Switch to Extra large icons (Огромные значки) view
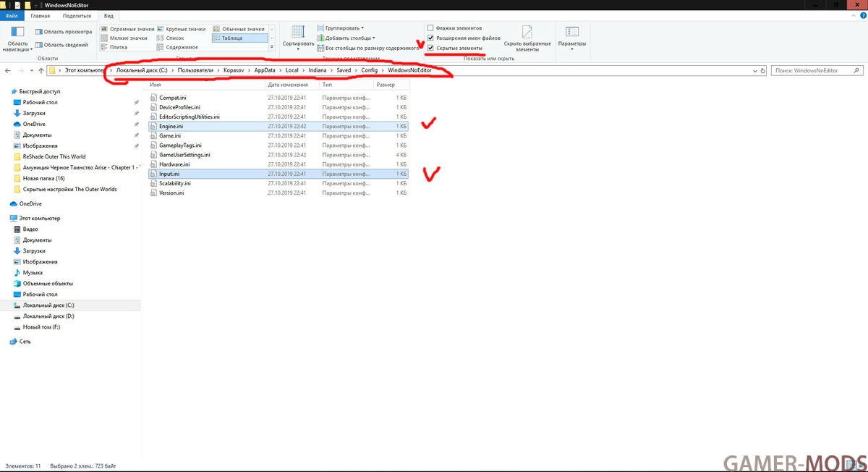This screenshot has height=472, width=868. (127, 29)
